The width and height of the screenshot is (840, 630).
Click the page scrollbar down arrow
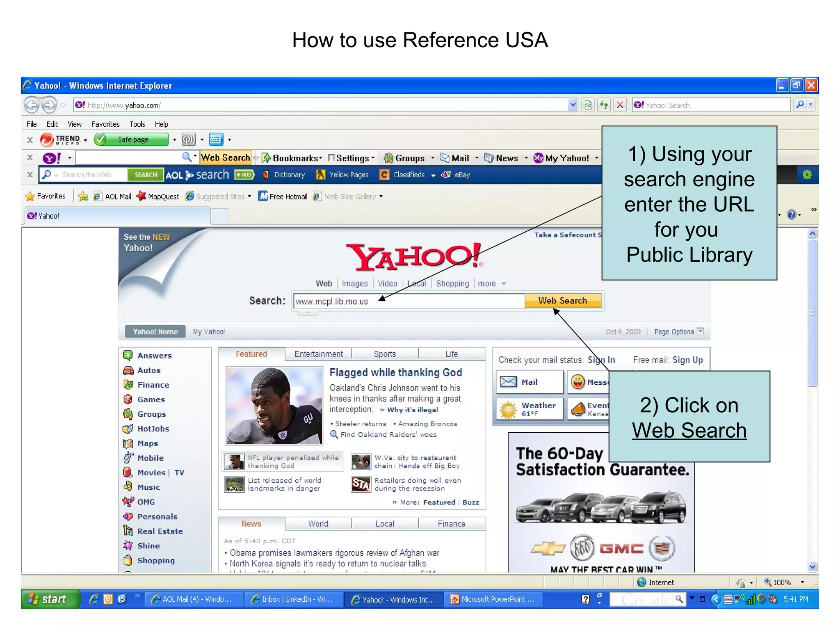812,567
